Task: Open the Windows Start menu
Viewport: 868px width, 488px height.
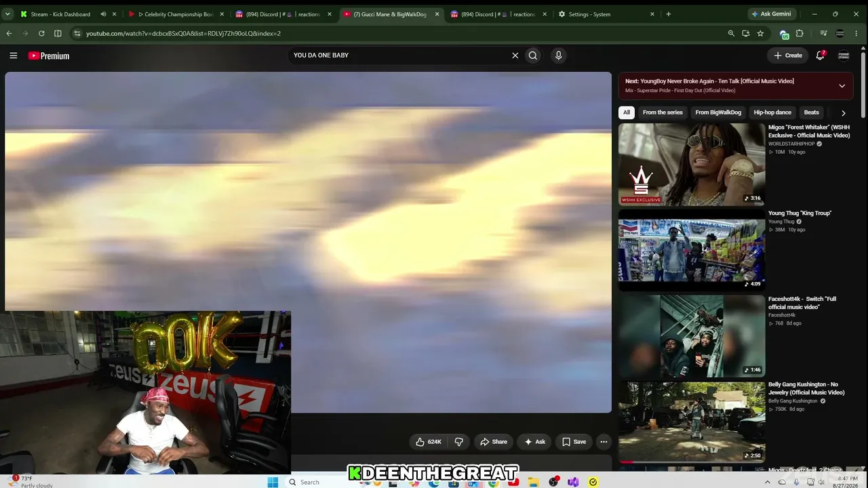Action: coord(273,482)
